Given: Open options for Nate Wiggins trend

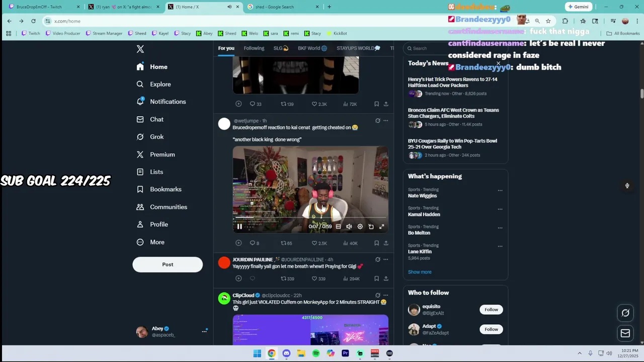Looking at the screenshot, I should coord(500,191).
